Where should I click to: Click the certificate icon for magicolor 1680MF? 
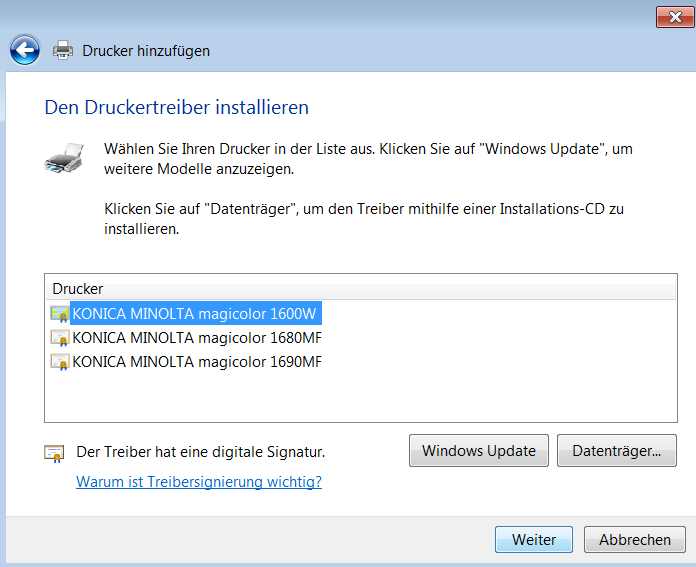coord(59,337)
